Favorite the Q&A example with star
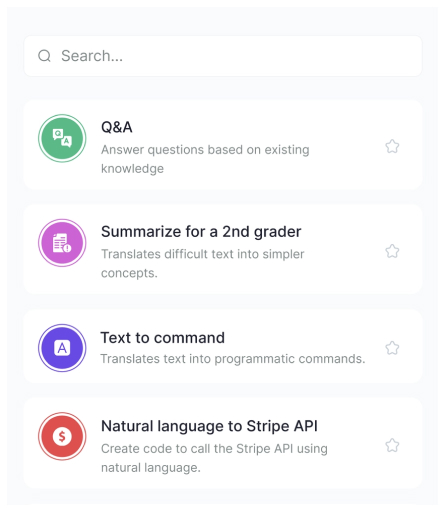 [392, 146]
